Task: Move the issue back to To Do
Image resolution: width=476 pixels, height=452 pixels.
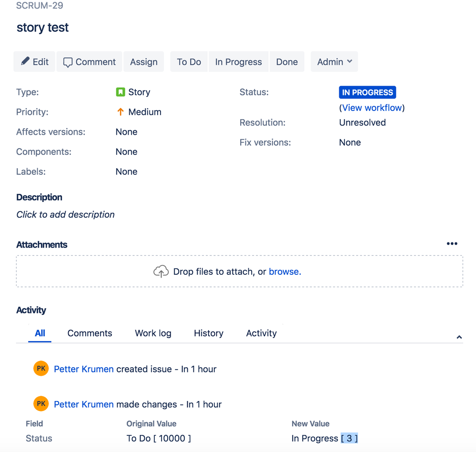Action: tap(189, 61)
